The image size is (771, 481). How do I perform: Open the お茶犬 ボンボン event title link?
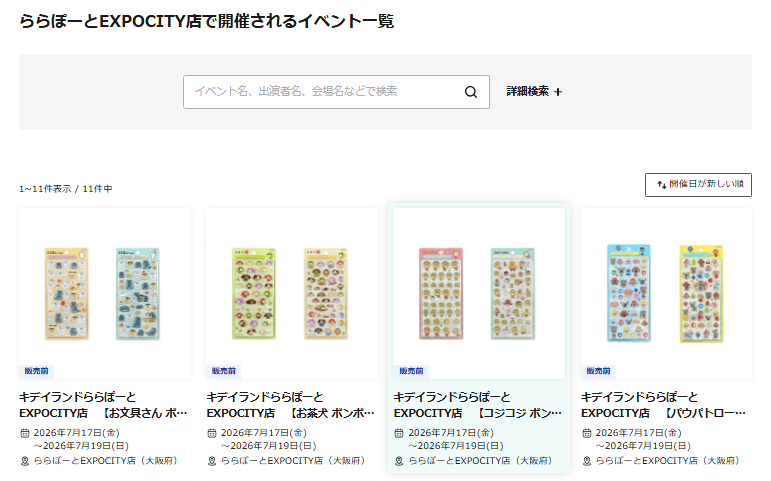coord(291,405)
